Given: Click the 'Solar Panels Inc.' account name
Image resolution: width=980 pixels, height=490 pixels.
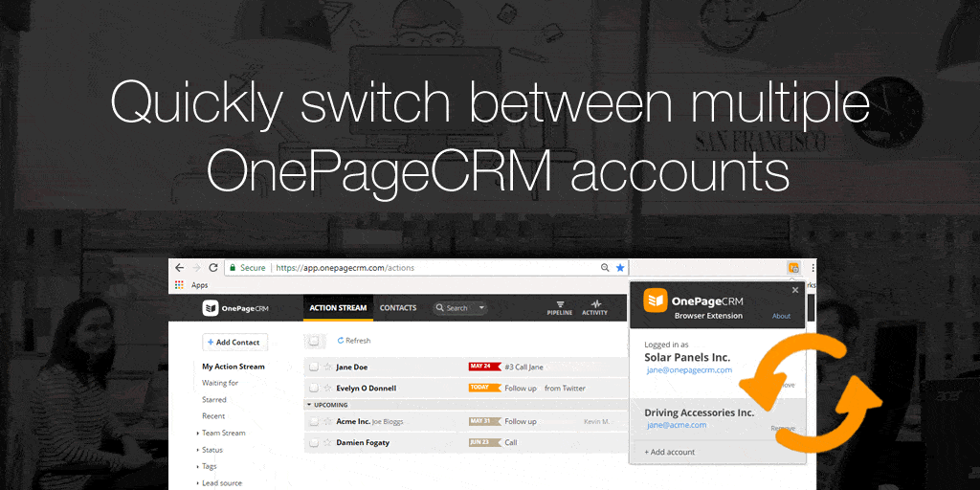Looking at the screenshot, I should pyautogui.click(x=687, y=358).
